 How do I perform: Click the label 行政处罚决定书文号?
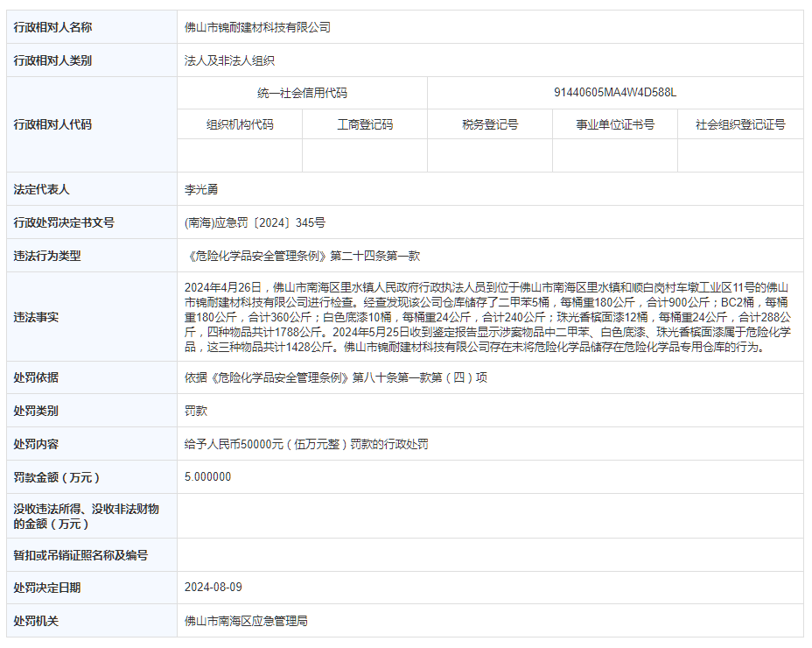pos(64,223)
